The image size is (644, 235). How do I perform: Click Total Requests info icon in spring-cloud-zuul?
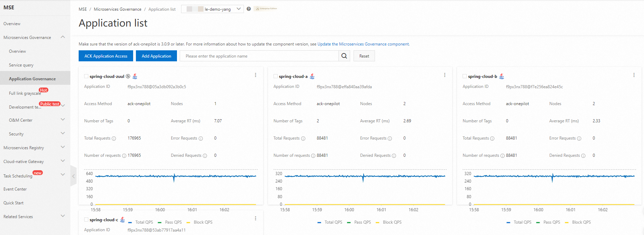114,139
